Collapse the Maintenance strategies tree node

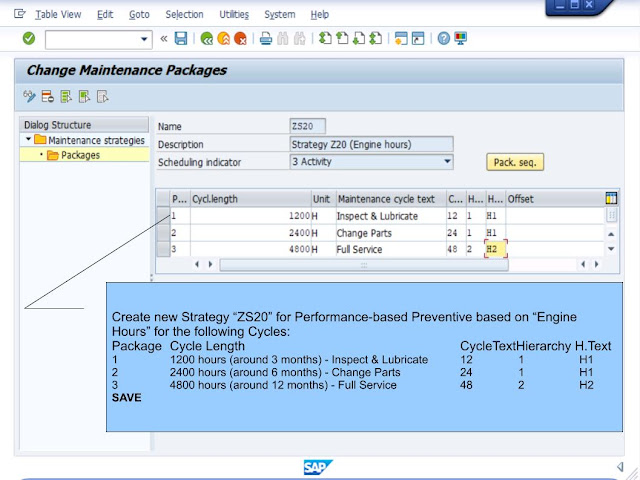tap(28, 140)
